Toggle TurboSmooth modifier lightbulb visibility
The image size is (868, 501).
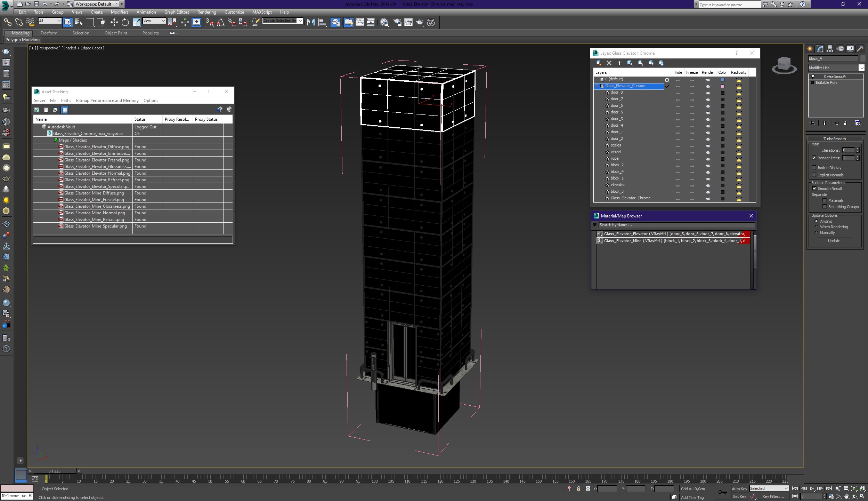pyautogui.click(x=813, y=77)
